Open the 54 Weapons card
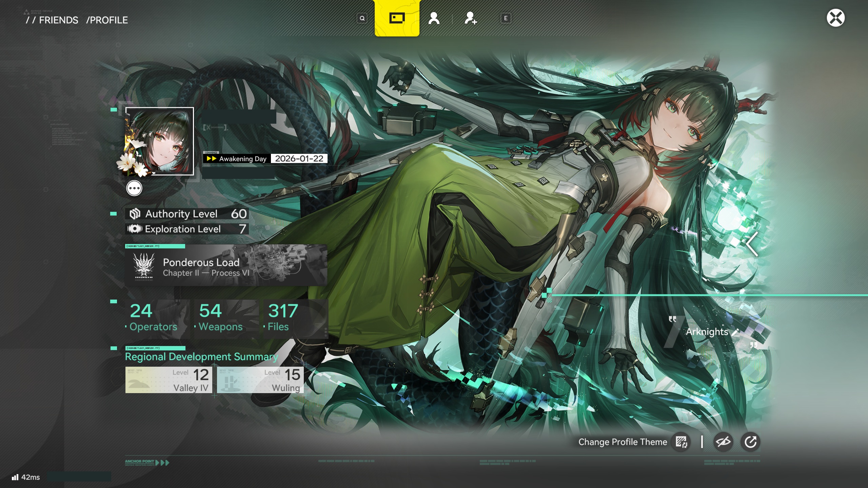This screenshot has height=488, width=868. tap(227, 319)
